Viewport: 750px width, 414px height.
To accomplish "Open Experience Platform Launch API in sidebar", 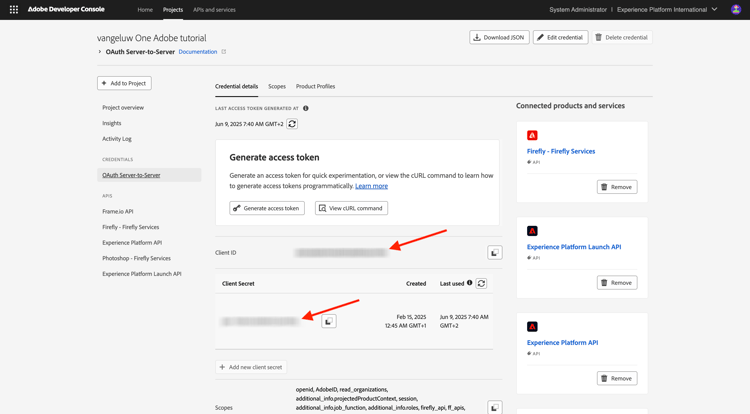I will click(142, 274).
